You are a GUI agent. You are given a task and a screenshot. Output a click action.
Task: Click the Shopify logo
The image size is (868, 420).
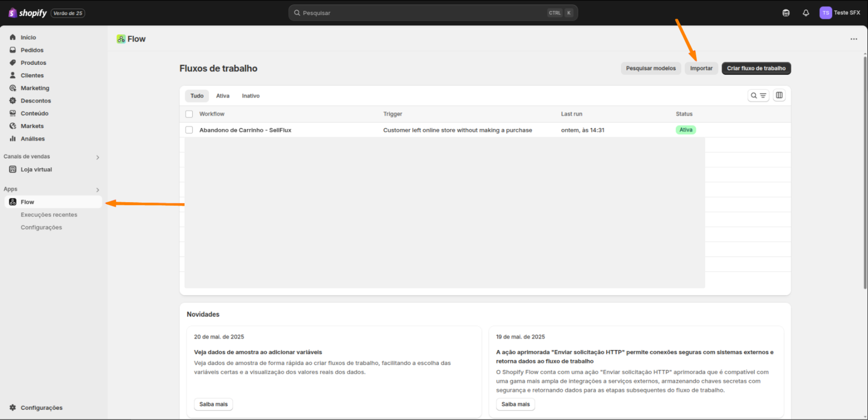27,13
